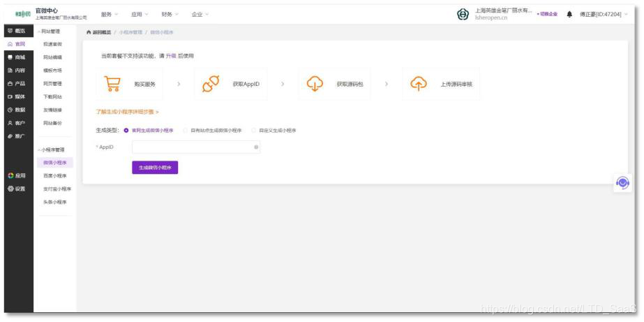The image size is (644, 322).
Task: Click the notification bell icon
Action: [569, 15]
